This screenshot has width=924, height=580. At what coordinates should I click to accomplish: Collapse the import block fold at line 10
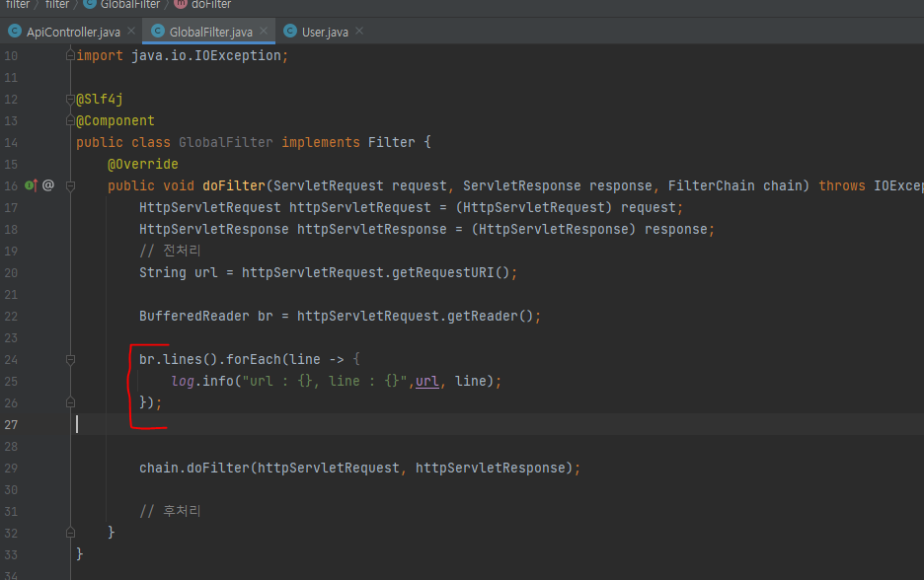[x=70, y=55]
